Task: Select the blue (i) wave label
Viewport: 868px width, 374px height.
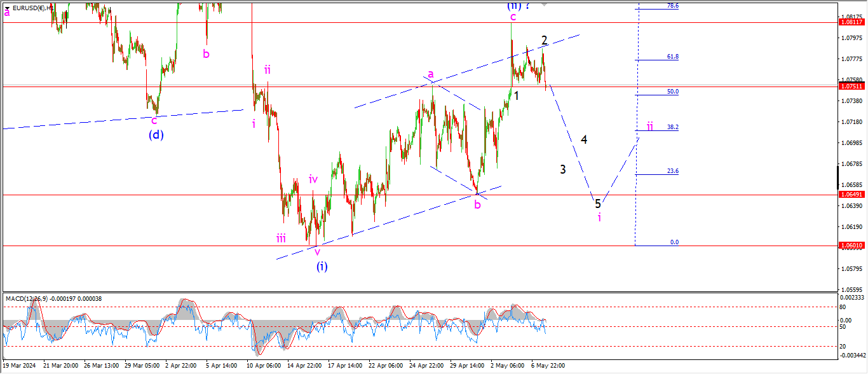Action: 322,266
